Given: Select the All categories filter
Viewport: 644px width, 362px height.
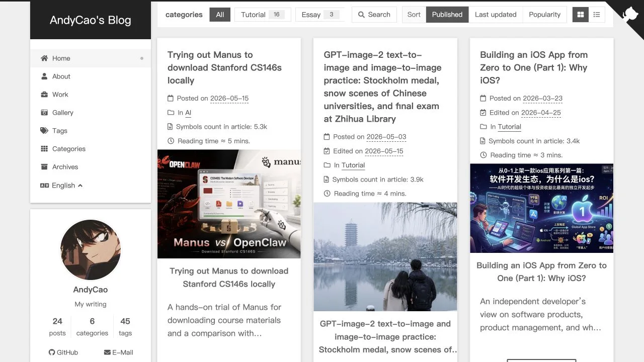Looking at the screenshot, I should pos(220,15).
